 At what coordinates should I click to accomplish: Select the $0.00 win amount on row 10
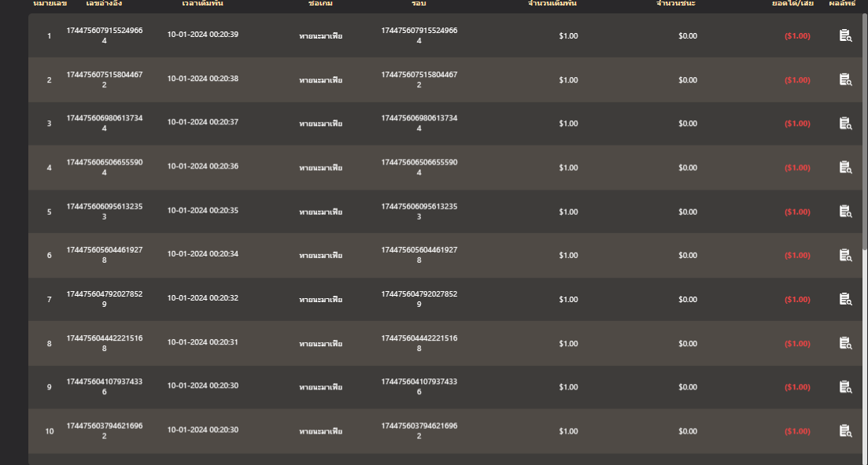click(x=688, y=431)
